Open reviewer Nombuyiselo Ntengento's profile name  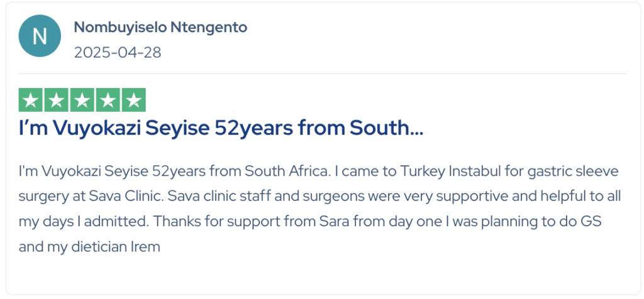tap(160, 28)
